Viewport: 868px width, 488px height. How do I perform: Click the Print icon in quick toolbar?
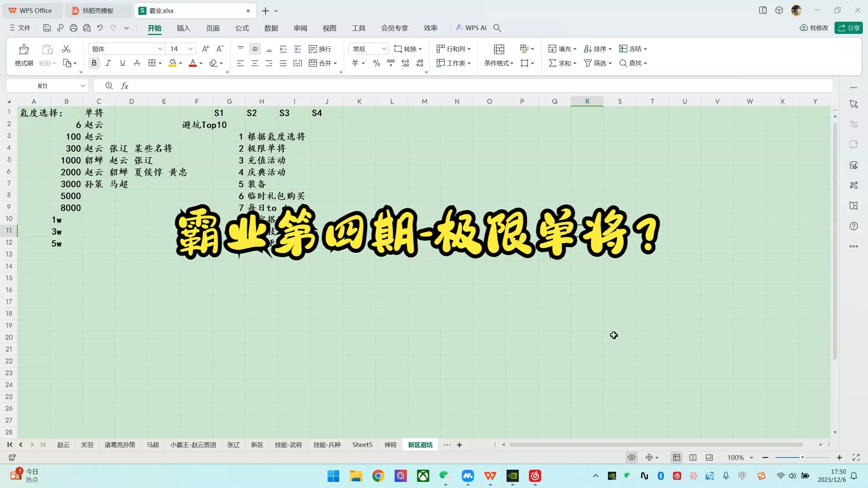tap(74, 28)
